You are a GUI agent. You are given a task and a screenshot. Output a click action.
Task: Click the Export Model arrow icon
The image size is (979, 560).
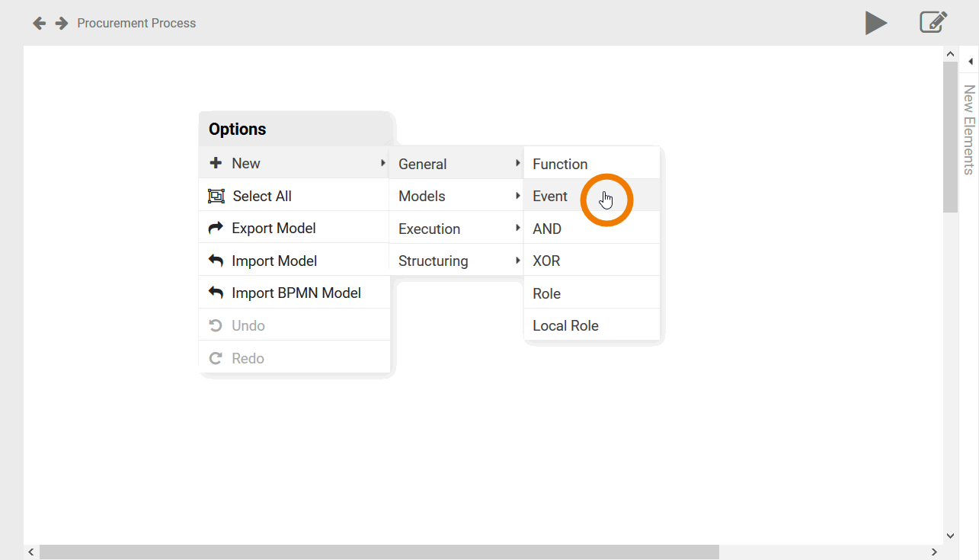[x=216, y=228]
